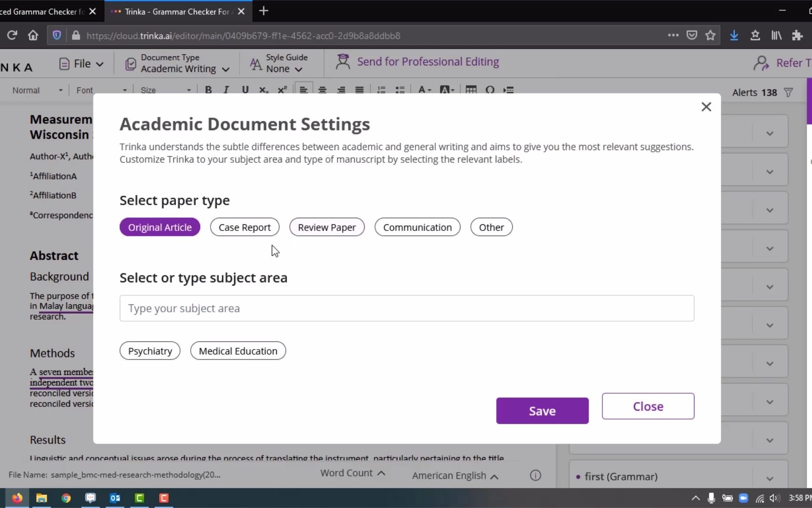
Task: Align text left
Action: [x=304, y=90]
